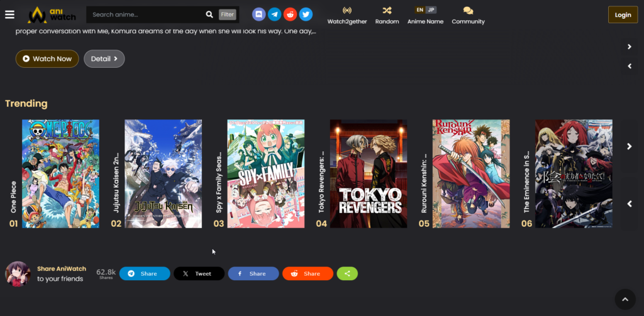Open the One Piece poster

coord(60,173)
